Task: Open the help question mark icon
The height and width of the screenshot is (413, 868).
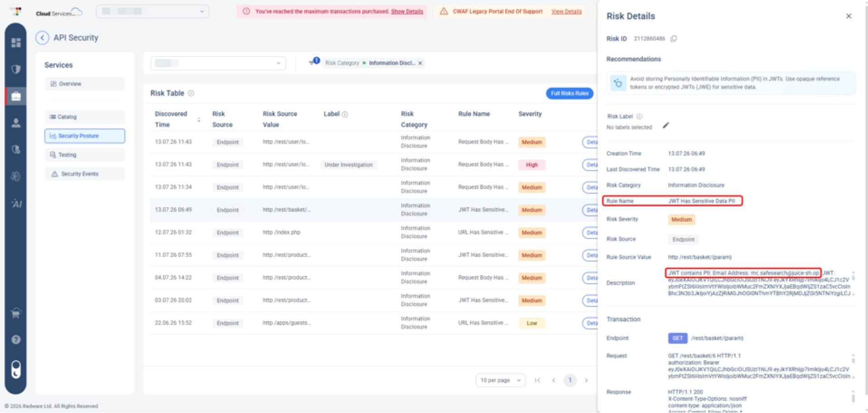Action: tap(16, 340)
